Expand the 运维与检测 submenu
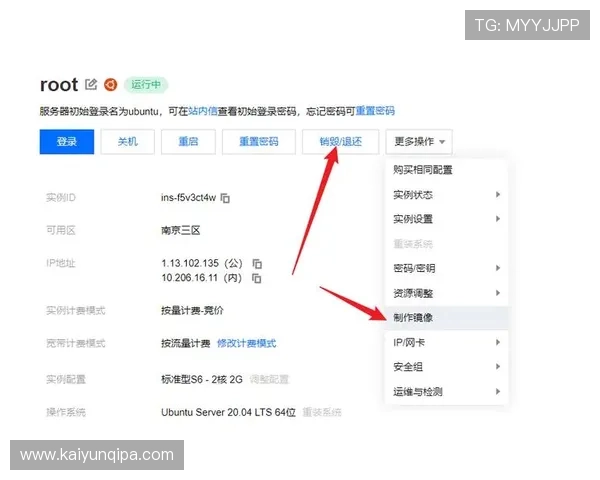Image resolution: width=600 pixels, height=480 pixels. (x=447, y=392)
